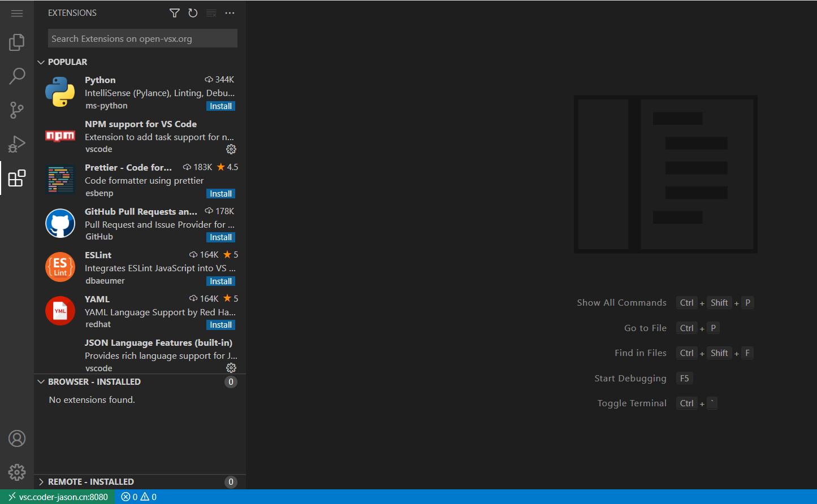Screen dimensions: 817x504
Task: Open the Run and Debug view
Action: [x=17, y=144]
